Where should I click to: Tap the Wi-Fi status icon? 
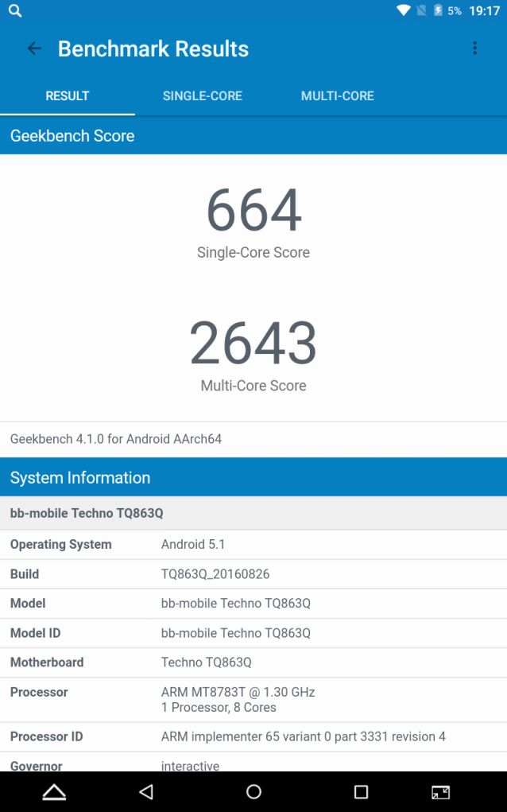pyautogui.click(x=404, y=10)
